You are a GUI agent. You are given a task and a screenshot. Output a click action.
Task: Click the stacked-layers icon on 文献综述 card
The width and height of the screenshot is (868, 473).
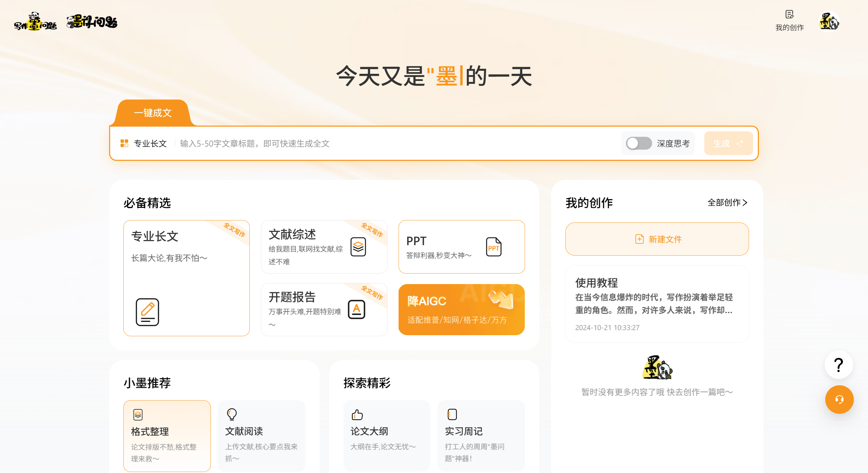tap(358, 247)
